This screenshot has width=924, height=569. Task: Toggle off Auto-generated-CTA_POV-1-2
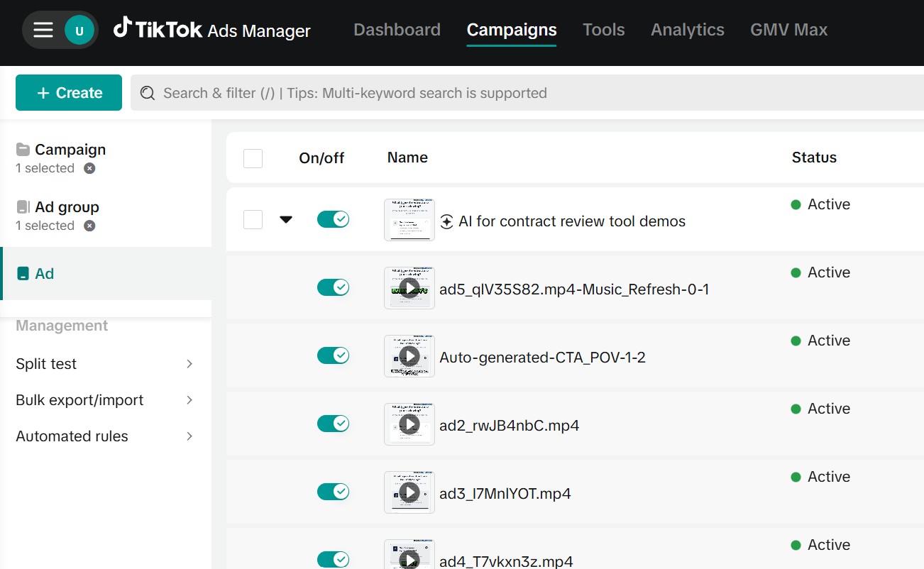point(333,355)
